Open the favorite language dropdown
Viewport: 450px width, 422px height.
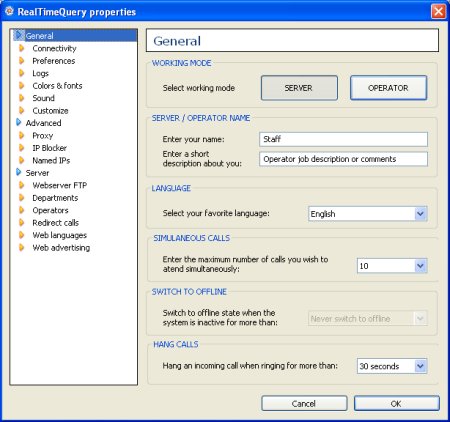(x=420, y=214)
